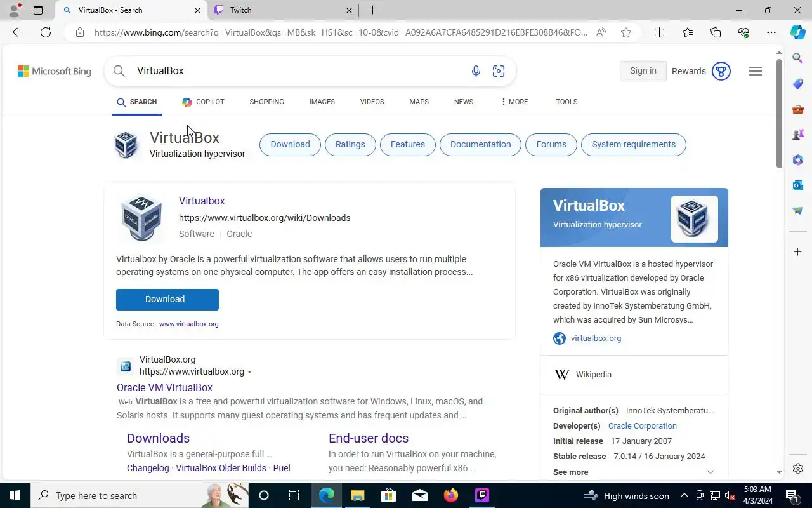Open Bing hamburger menu
812x508 pixels.
coord(756,71)
